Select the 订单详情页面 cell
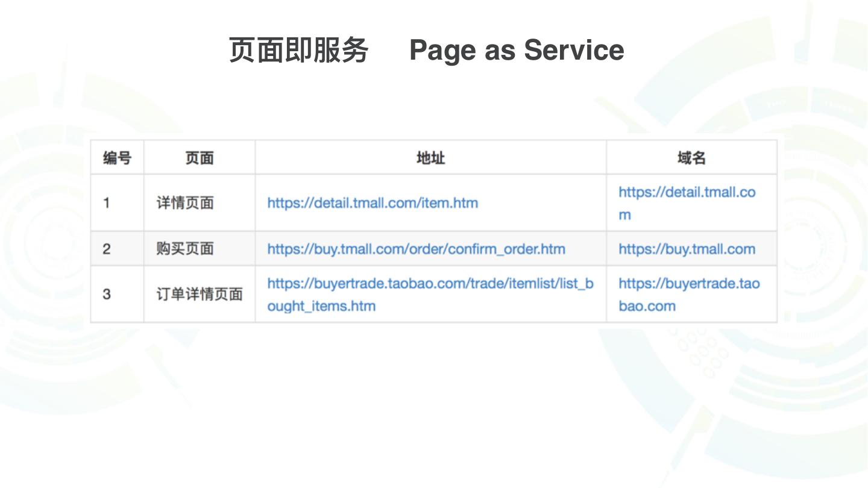This screenshot has width=868, height=488. coord(200,295)
